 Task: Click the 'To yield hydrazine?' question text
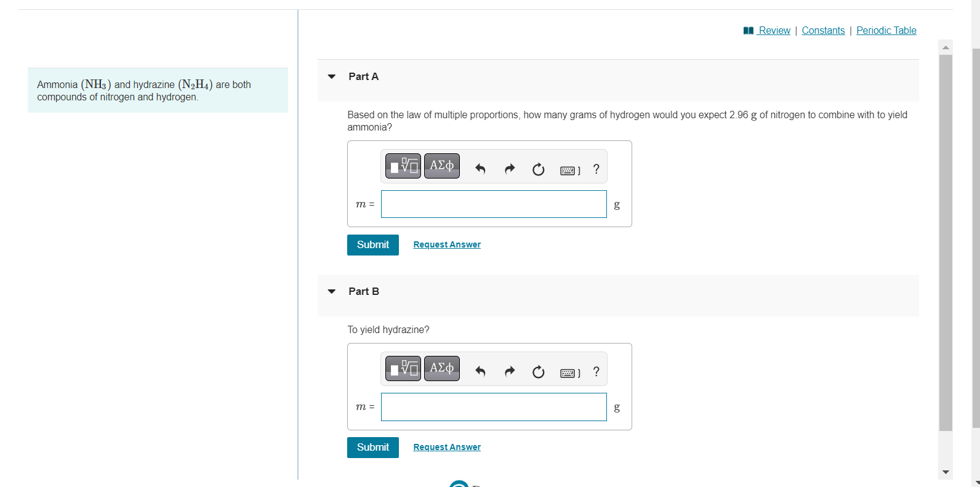[x=388, y=329]
